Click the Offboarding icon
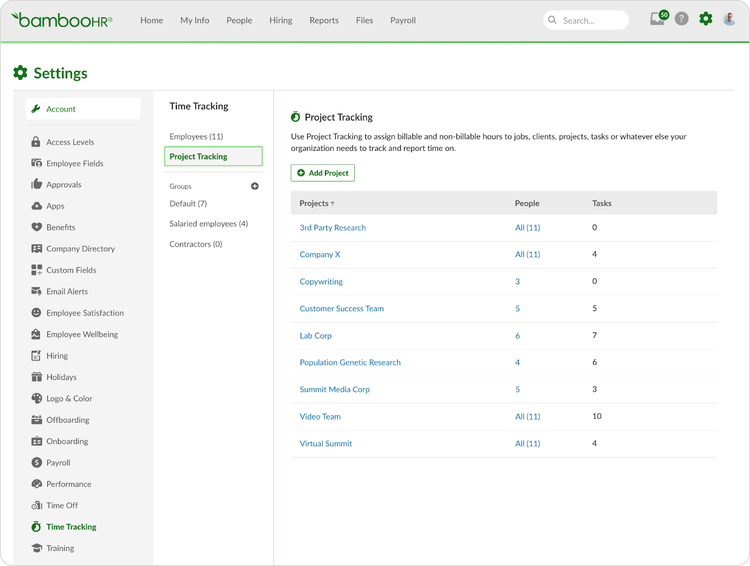 pos(36,420)
